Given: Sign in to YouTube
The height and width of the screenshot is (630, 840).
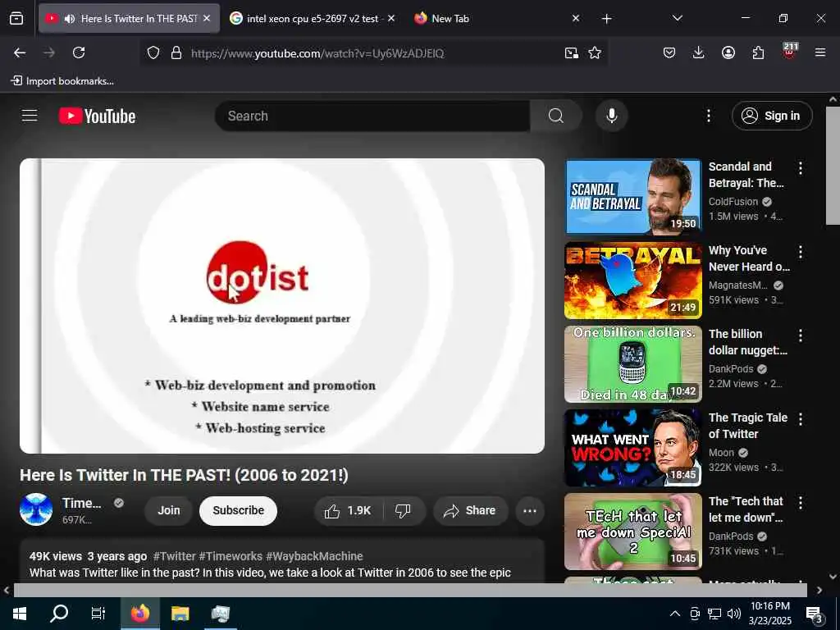Looking at the screenshot, I should pos(772,116).
